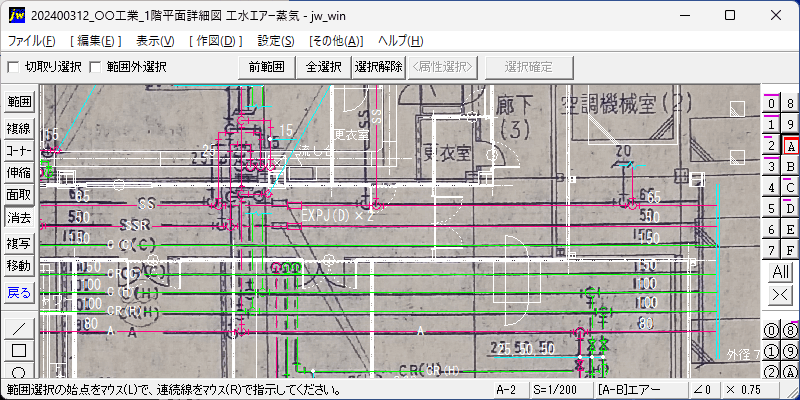Image resolution: width=800 pixels, height=400 pixels.
Task: Click the All layers button
Action: [781, 272]
